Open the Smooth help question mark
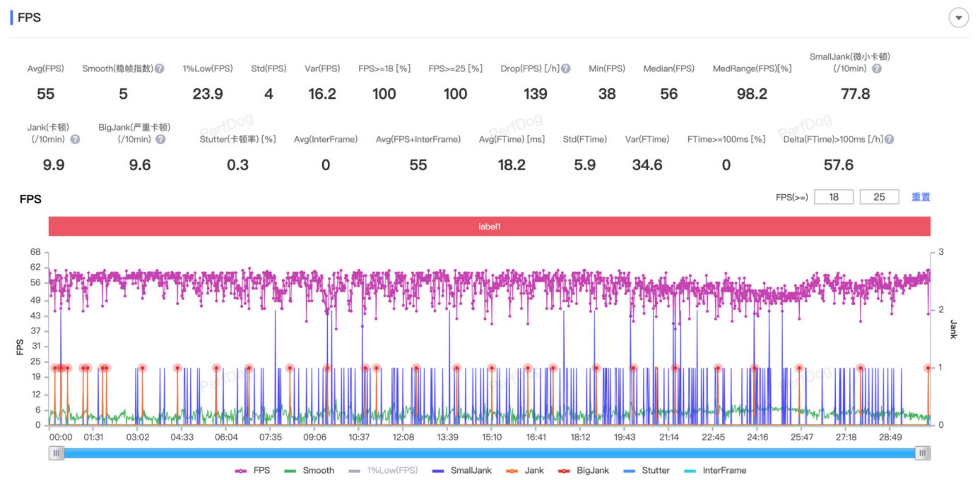This screenshot has width=980, height=480. [160, 69]
